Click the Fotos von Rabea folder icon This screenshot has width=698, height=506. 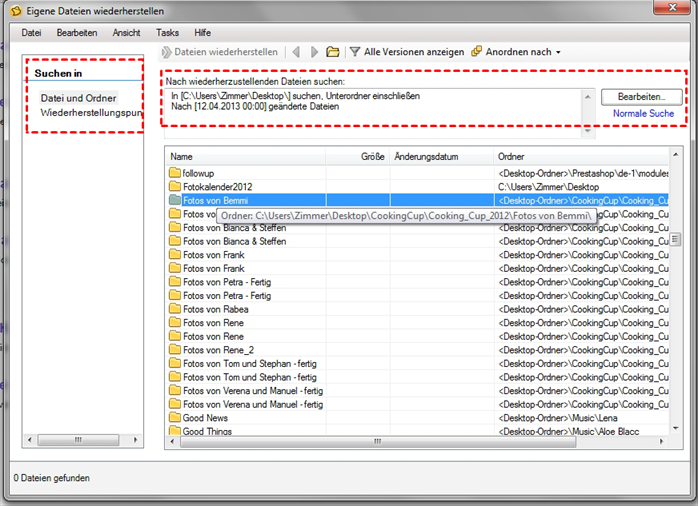(x=175, y=309)
